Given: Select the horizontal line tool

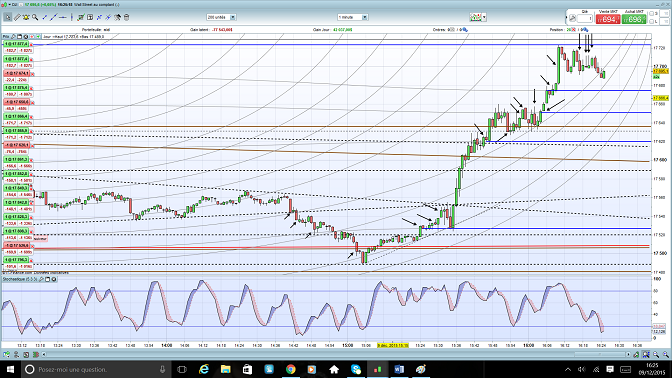Looking at the screenshot, I should (63, 17).
